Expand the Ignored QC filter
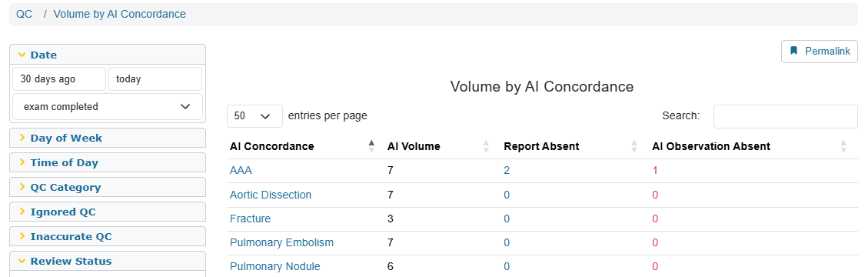Image resolution: width=868 pixels, height=277 pixels. pyautogui.click(x=108, y=212)
